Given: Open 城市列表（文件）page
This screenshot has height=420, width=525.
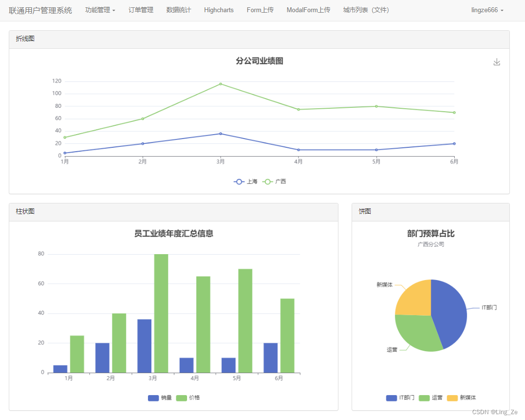Looking at the screenshot, I should pos(366,10).
